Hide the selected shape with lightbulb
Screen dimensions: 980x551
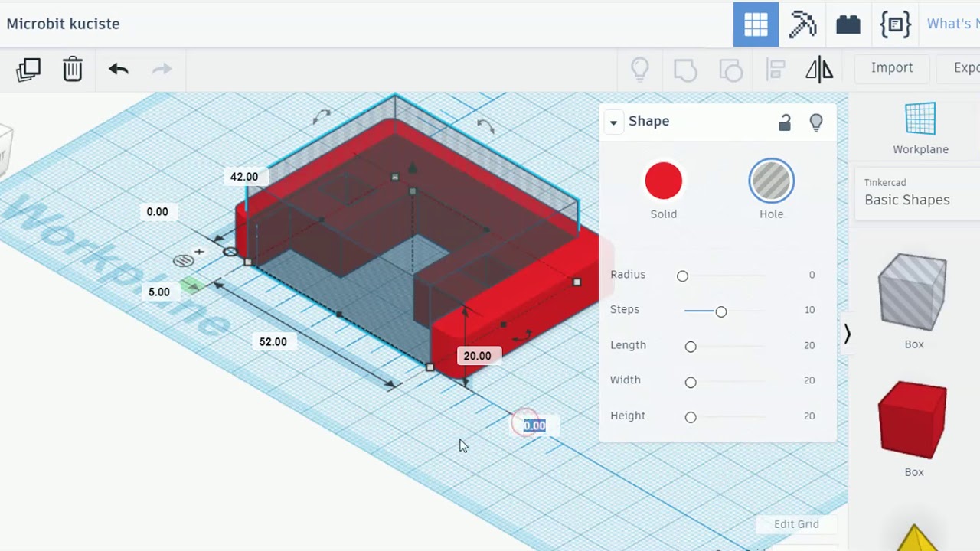pos(816,122)
